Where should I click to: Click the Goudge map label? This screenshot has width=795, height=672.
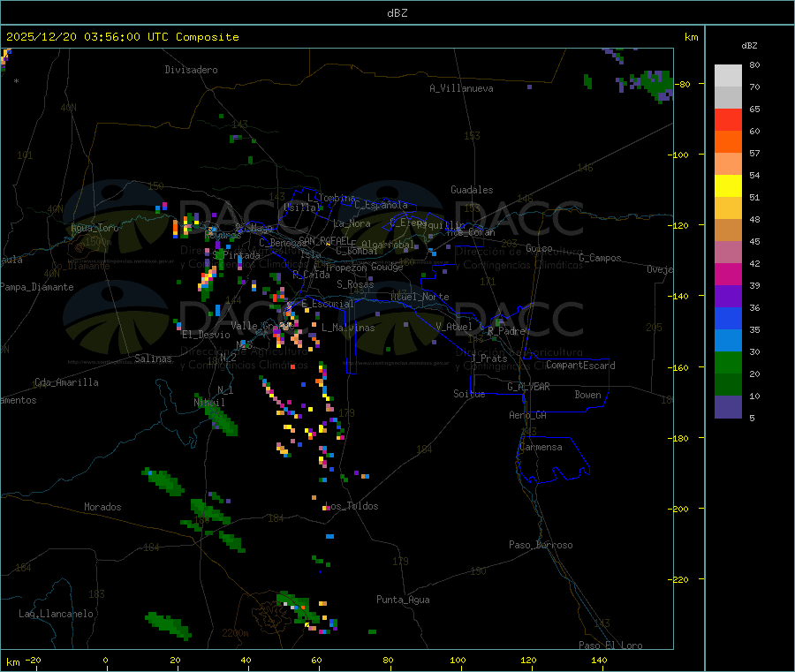(x=387, y=267)
